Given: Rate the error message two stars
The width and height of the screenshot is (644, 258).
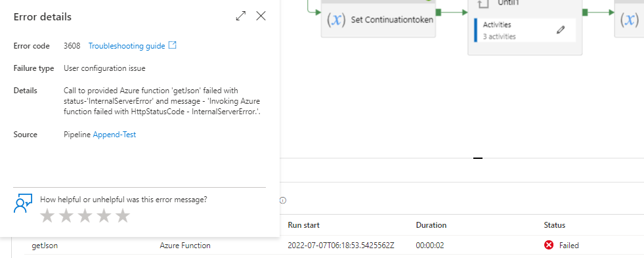Looking at the screenshot, I should point(66,216).
